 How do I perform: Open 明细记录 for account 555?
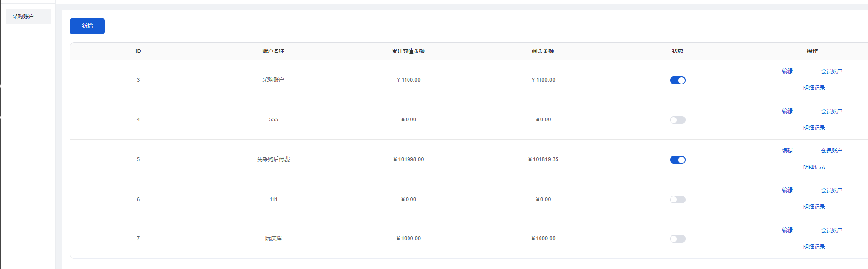[x=814, y=128]
